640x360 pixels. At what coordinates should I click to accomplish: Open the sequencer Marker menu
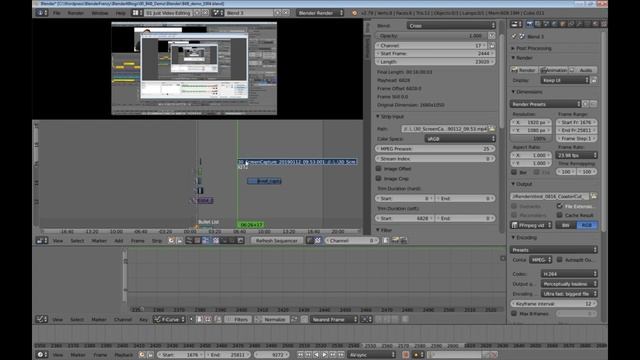(x=99, y=241)
